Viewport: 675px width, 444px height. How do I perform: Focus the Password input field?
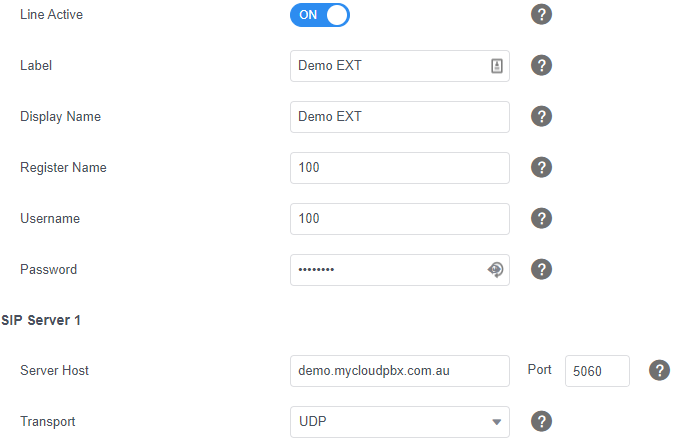coord(400,270)
